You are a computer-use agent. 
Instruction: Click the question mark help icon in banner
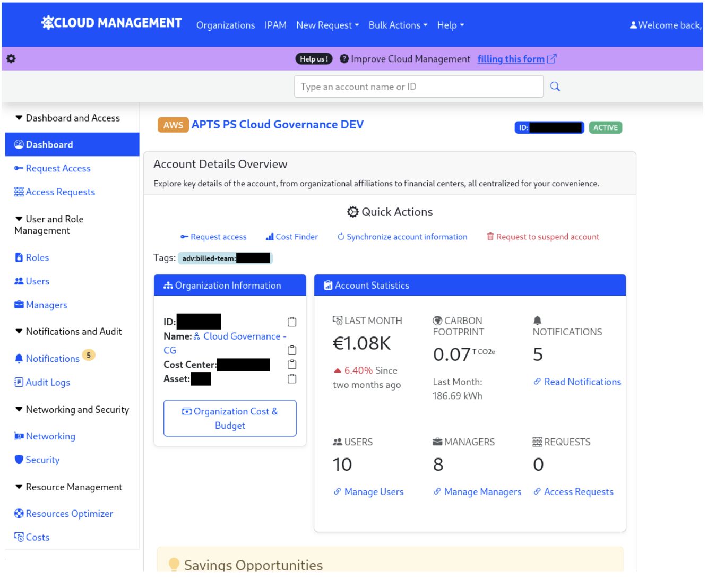[344, 59]
